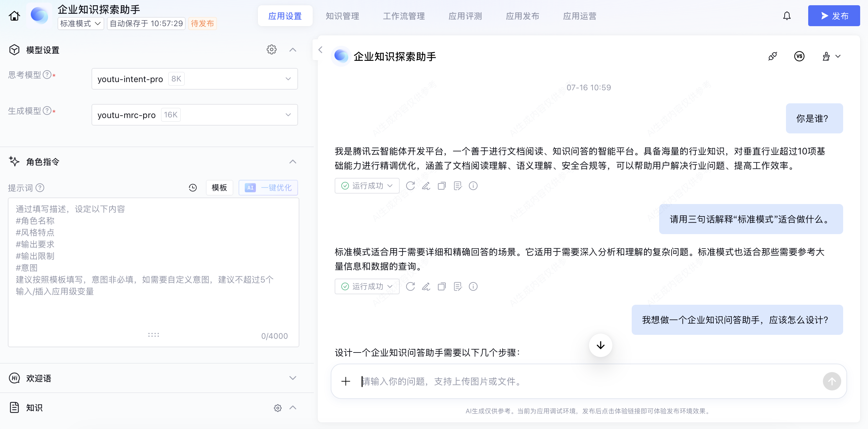Image resolution: width=868 pixels, height=429 pixels.
Task: Open record notes for 标准模式 answer
Action: point(458,287)
